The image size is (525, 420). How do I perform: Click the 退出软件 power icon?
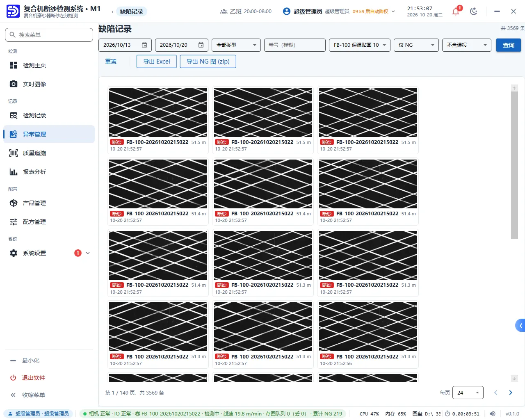pyautogui.click(x=13, y=378)
